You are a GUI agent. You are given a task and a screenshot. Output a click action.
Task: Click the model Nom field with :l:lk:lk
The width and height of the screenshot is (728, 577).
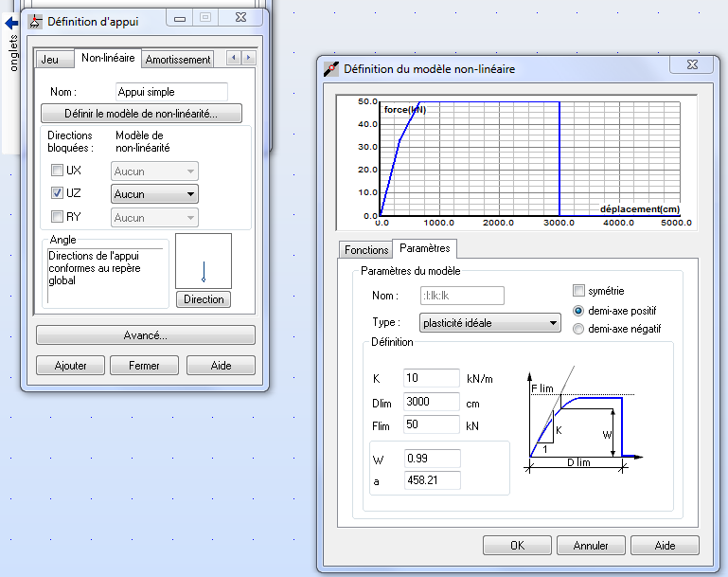click(x=462, y=296)
